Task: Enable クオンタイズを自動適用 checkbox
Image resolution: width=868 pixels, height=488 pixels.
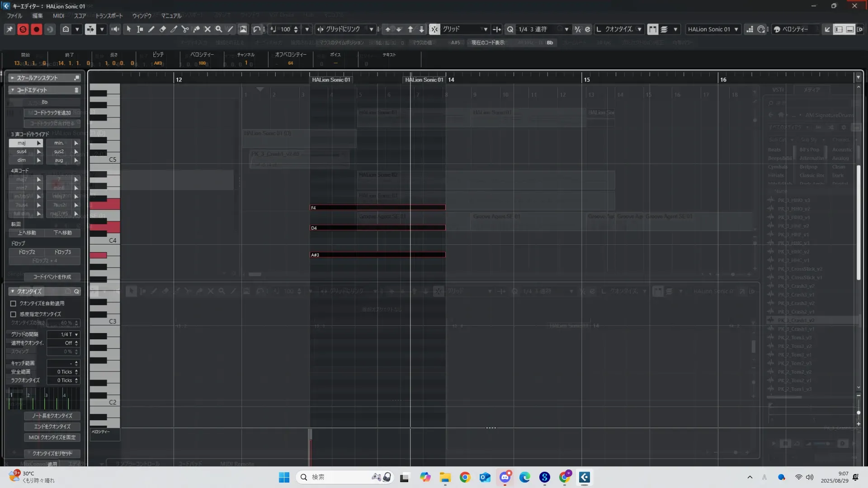Action: click(x=13, y=304)
